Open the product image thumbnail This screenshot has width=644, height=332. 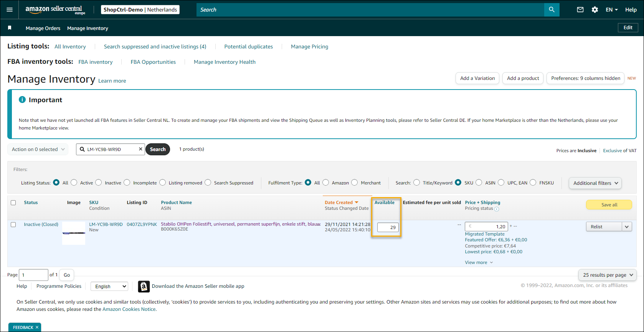tap(74, 233)
